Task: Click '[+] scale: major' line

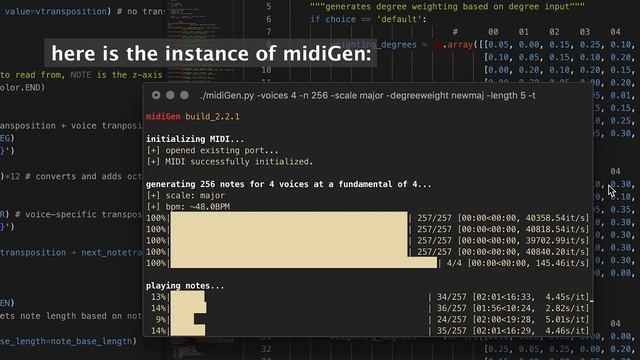Action: (186, 196)
